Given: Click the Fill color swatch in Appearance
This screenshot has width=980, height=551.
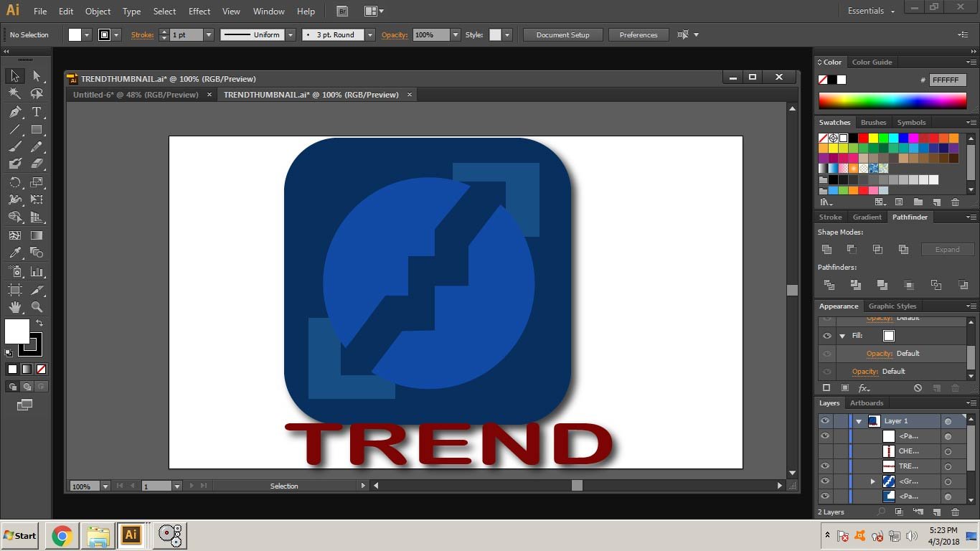Looking at the screenshot, I should (x=889, y=336).
